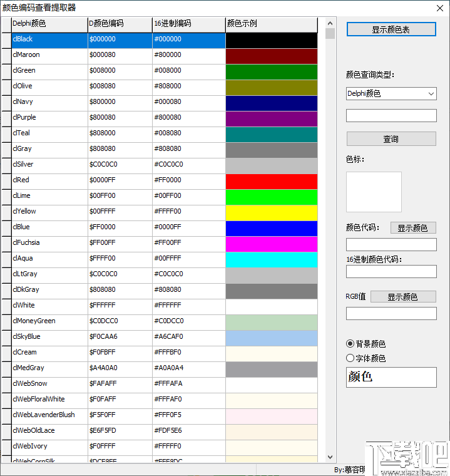Focus the 颜色代码 input field
Image resolution: width=450 pixels, height=476 pixels.
coord(391,244)
